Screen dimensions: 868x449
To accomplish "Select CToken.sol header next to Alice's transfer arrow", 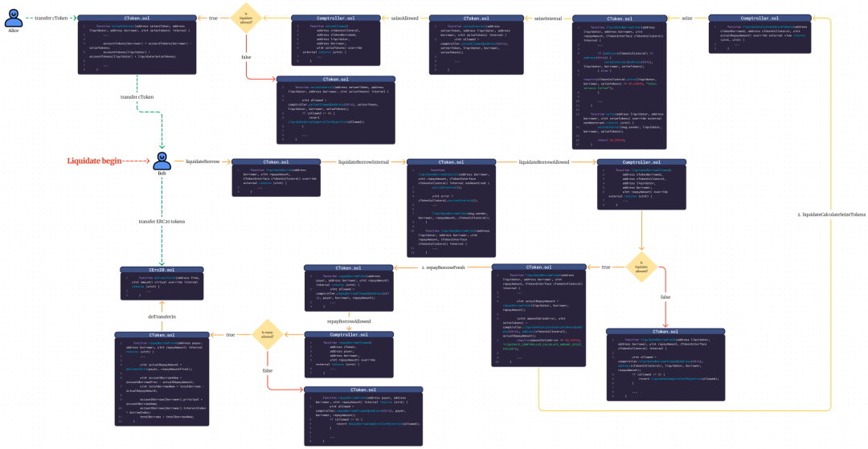I will (137, 18).
